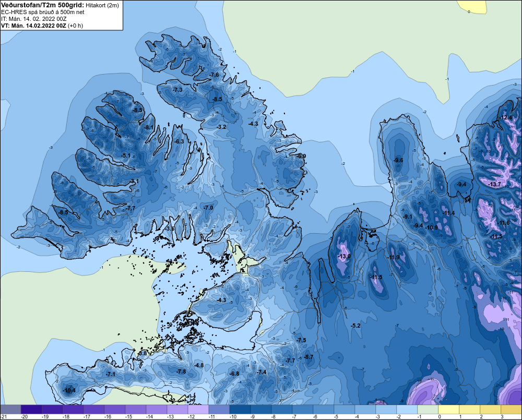Viewport: 522px width, 420px height.
Task: Click the temperature label "-10.9" on the map
Action: point(432,227)
